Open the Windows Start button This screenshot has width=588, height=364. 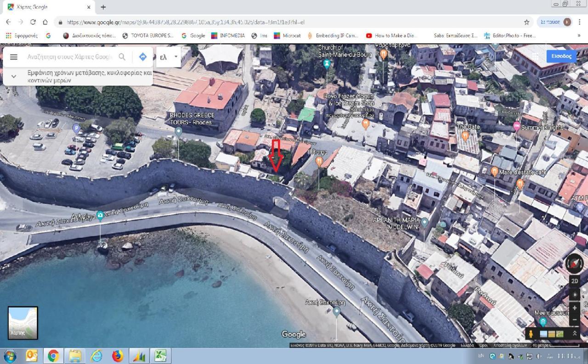[10, 356]
